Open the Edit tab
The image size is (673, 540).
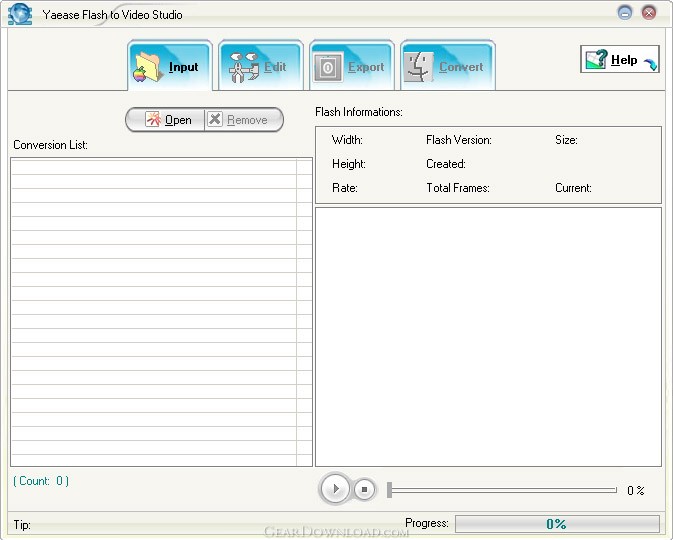(261, 65)
